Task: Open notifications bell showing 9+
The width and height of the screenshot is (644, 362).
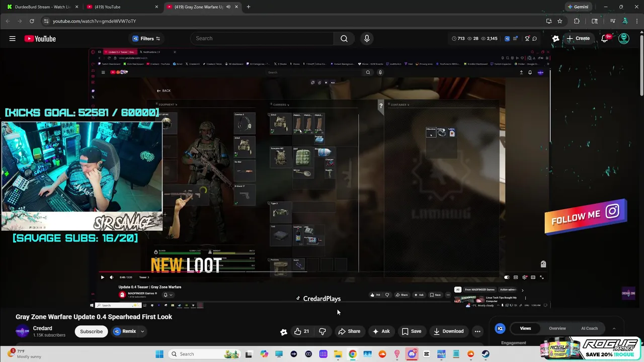Action: coord(605,39)
